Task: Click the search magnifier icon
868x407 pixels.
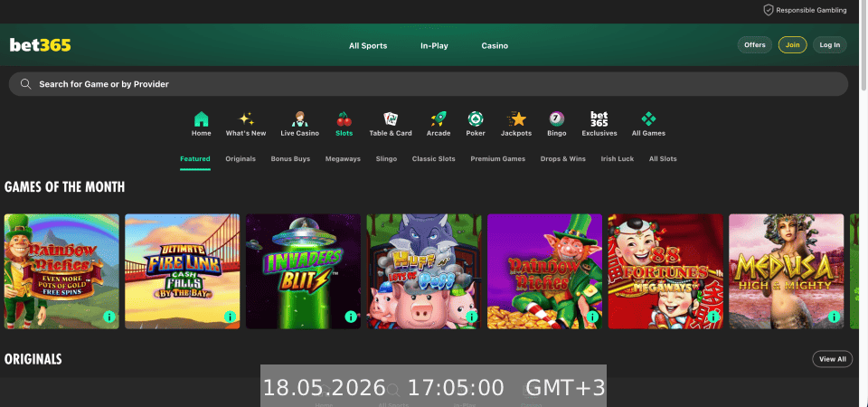Action: (25, 84)
